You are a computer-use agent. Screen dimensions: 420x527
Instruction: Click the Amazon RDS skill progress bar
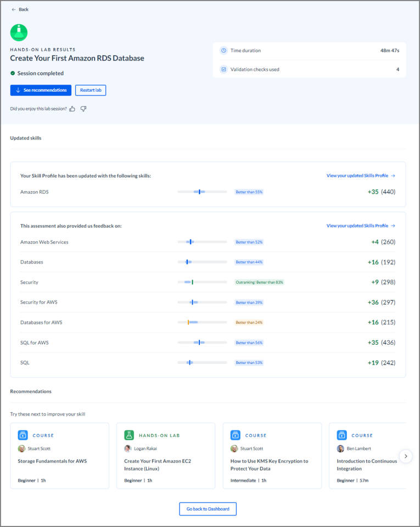[x=202, y=192]
